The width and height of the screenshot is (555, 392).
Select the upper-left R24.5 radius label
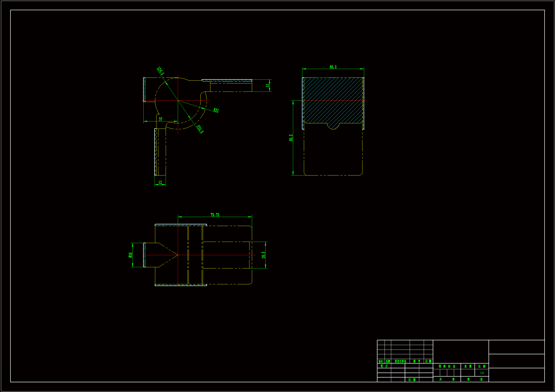click(160, 71)
